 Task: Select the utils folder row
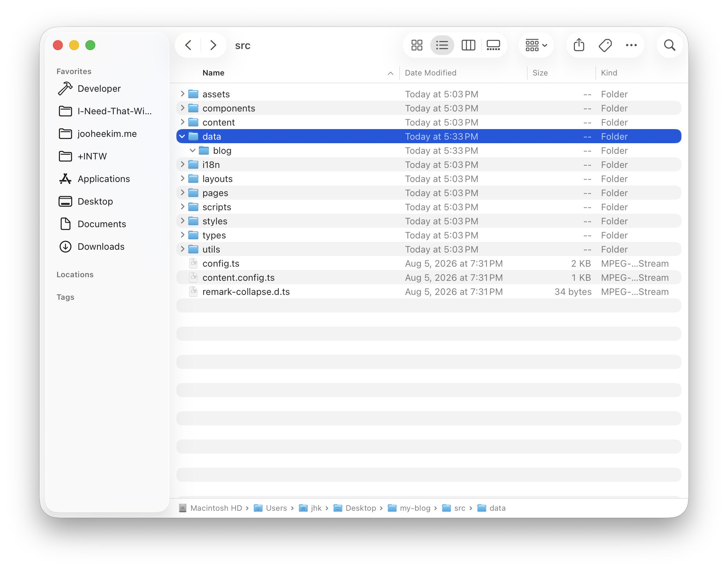tap(429, 249)
